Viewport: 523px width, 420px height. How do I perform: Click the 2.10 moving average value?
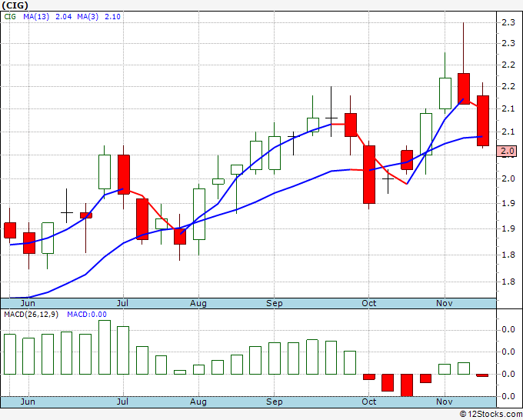point(112,17)
